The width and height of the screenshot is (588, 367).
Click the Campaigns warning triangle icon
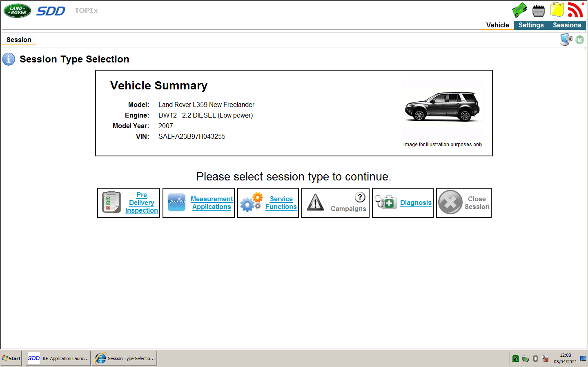[315, 202]
